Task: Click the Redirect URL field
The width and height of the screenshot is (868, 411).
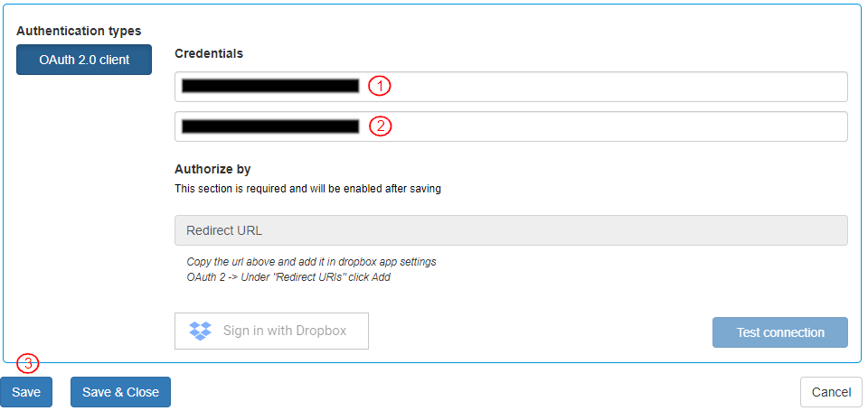Action: [511, 230]
